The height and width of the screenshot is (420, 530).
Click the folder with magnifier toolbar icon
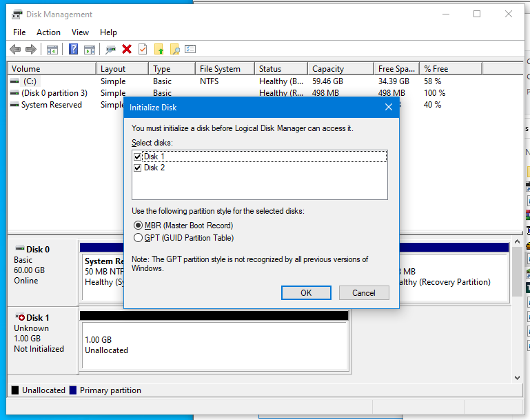[x=175, y=50]
